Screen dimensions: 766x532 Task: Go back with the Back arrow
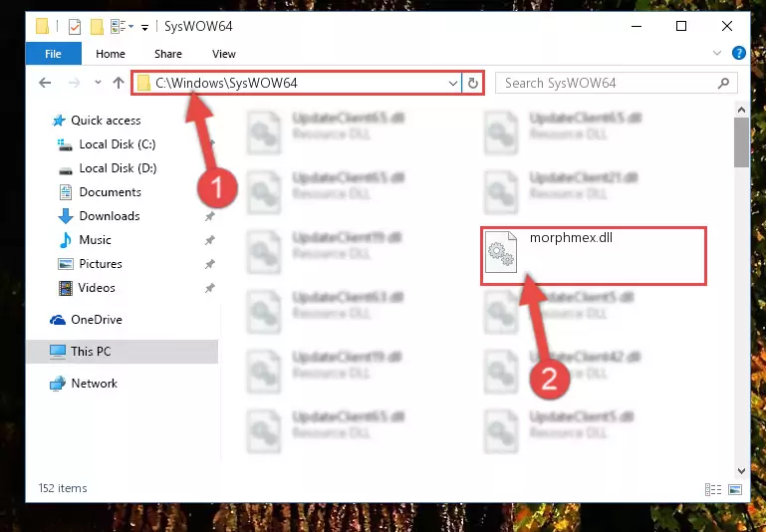(45, 83)
